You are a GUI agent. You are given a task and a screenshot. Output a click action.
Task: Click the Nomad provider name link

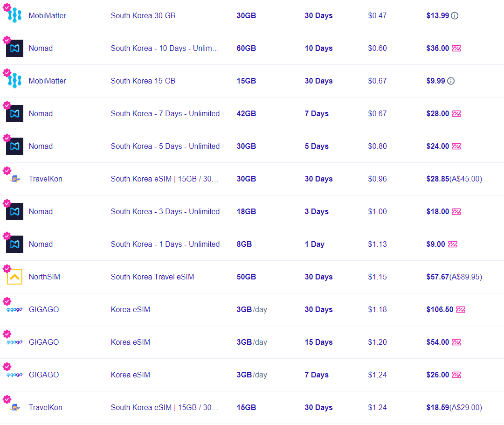tap(41, 48)
